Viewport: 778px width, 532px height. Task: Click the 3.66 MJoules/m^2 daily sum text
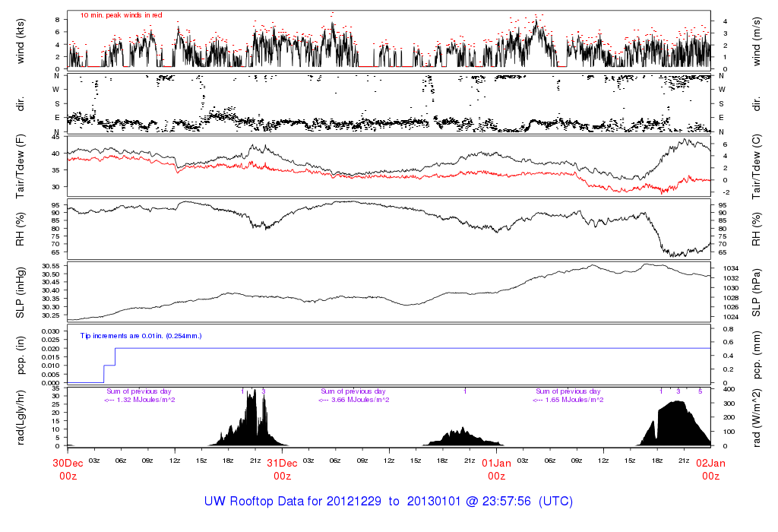point(354,399)
